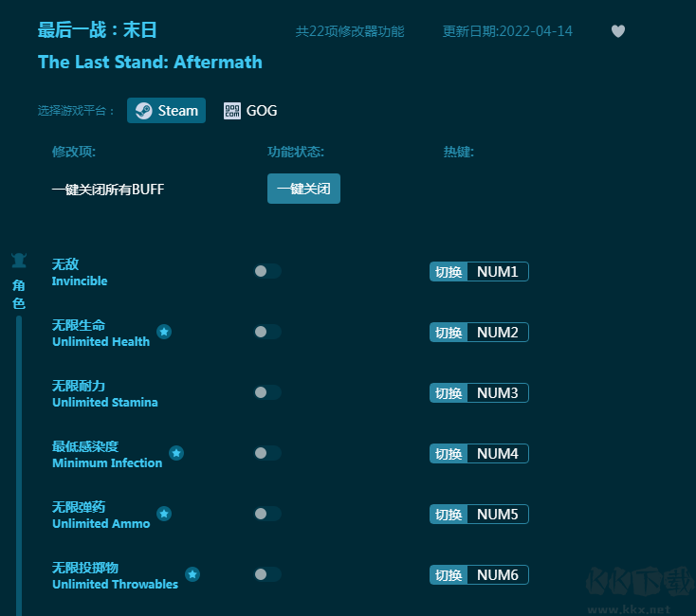This screenshot has width=696, height=616.
Task: Click the vertical scroll bar under 角色
Action: (x=18, y=455)
